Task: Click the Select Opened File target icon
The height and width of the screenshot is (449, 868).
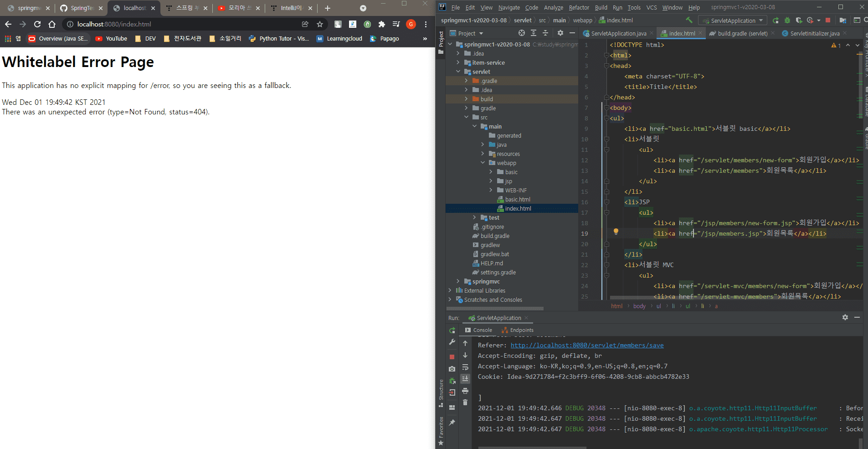Action: (x=522, y=33)
